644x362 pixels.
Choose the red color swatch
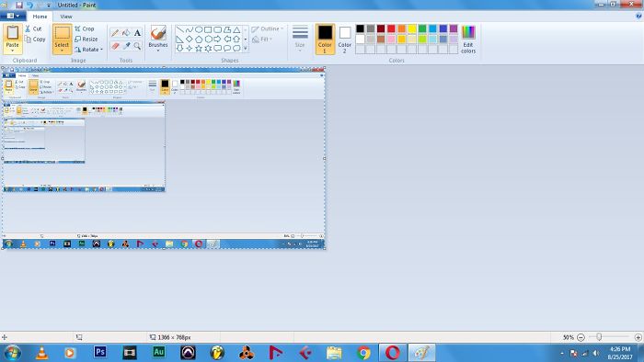pos(391,28)
